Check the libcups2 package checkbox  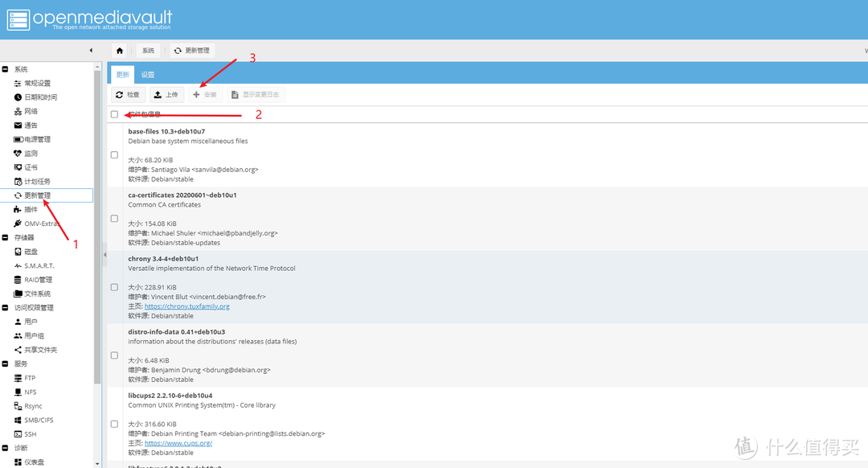click(x=115, y=425)
